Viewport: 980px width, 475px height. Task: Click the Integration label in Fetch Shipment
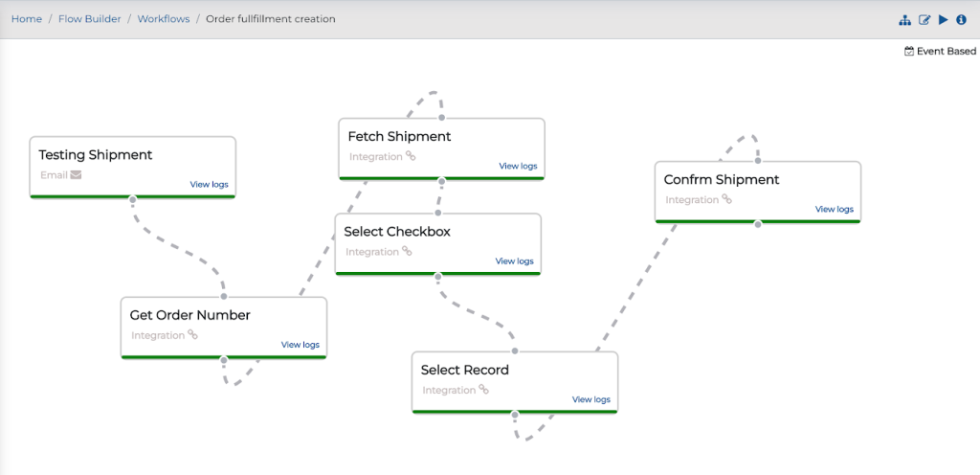click(375, 156)
